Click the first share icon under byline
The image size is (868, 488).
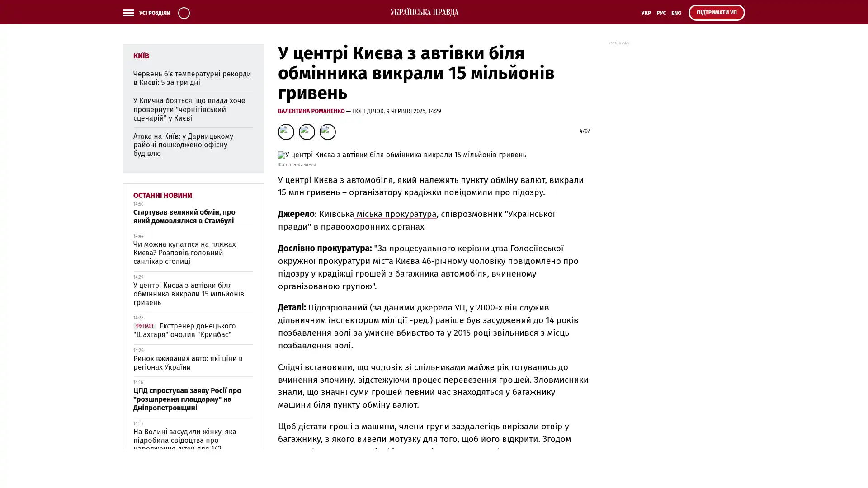[286, 132]
